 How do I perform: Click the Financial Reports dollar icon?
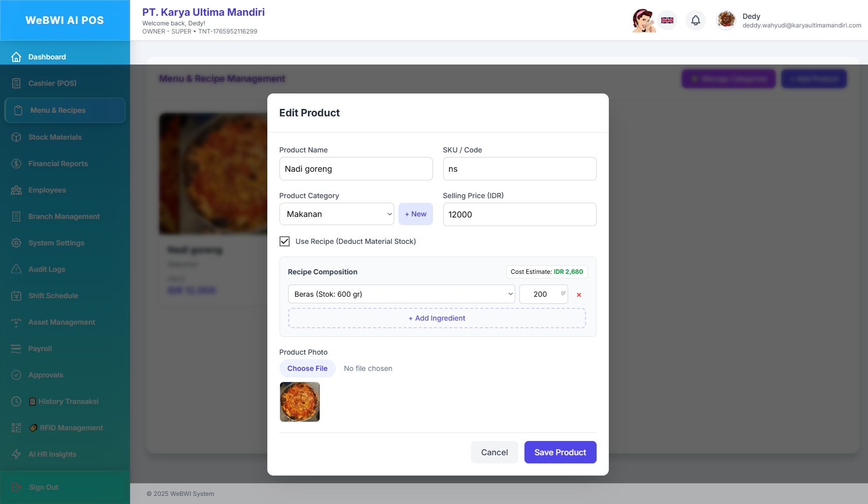point(16,164)
